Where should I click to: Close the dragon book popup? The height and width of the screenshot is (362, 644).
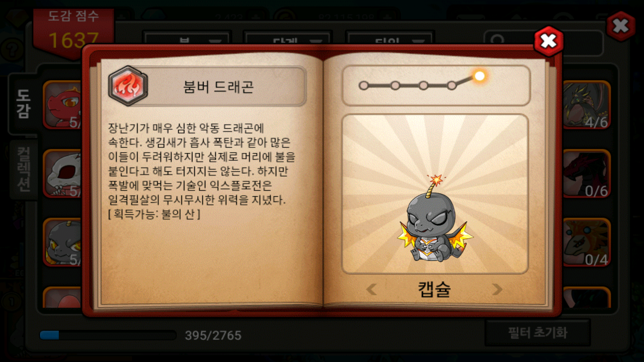pyautogui.click(x=548, y=41)
